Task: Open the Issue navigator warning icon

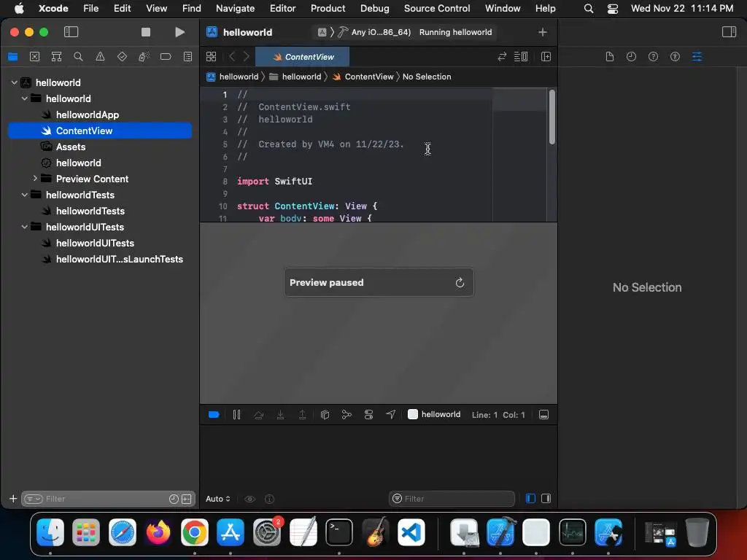Action: click(x=100, y=57)
